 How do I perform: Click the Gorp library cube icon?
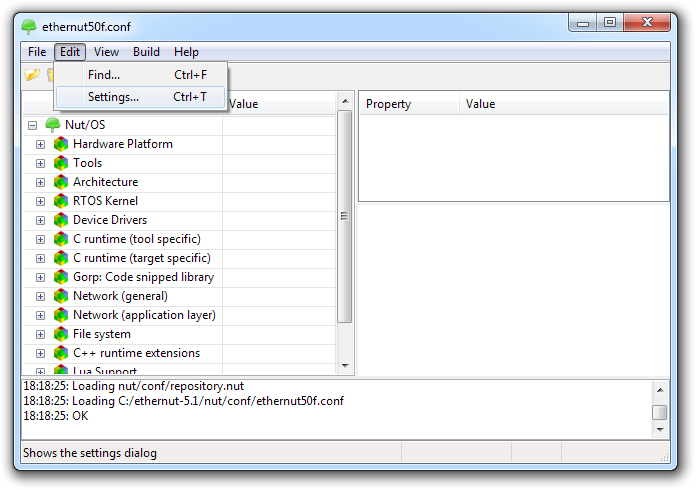(x=61, y=277)
